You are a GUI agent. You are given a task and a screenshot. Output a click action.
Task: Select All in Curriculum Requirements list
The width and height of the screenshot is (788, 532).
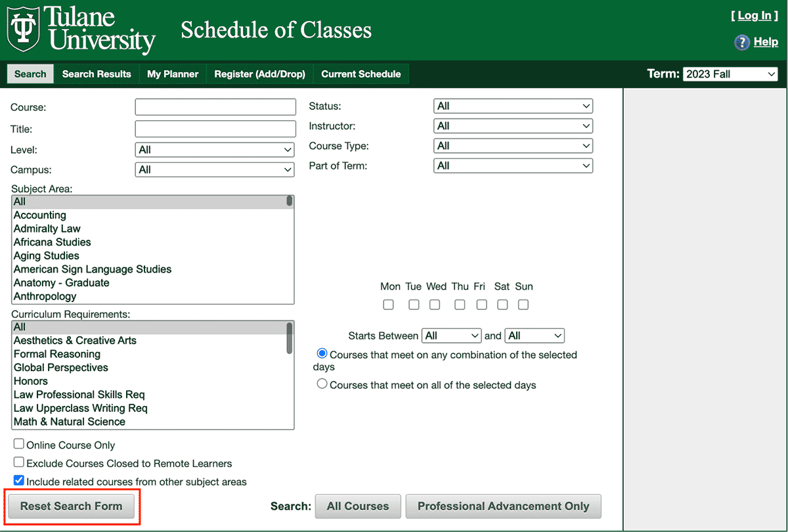[x=149, y=327]
